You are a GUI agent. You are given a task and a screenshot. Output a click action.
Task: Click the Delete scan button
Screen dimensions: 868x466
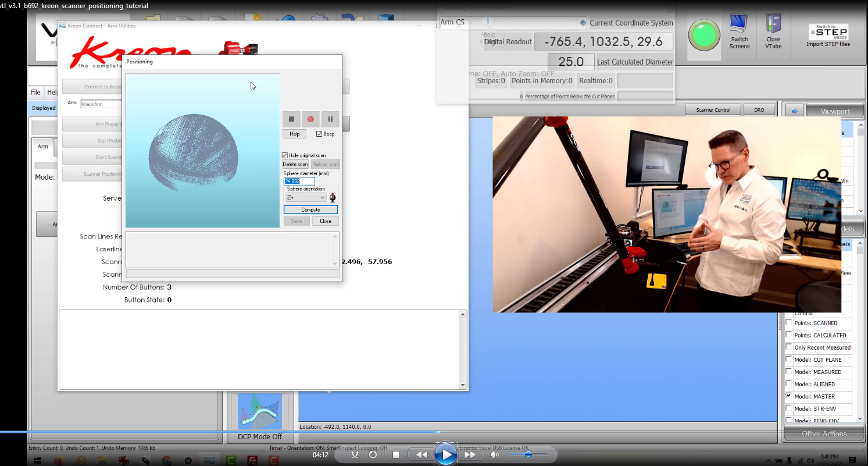[295, 165]
